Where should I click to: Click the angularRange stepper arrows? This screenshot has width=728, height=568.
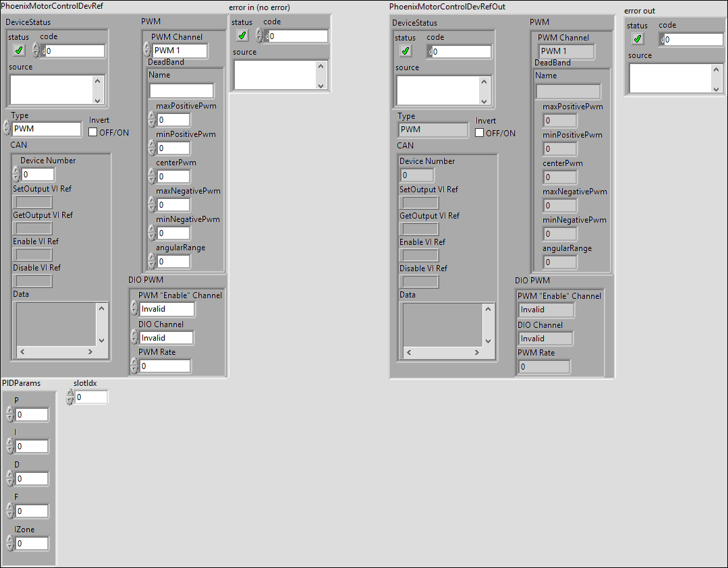pyautogui.click(x=152, y=262)
